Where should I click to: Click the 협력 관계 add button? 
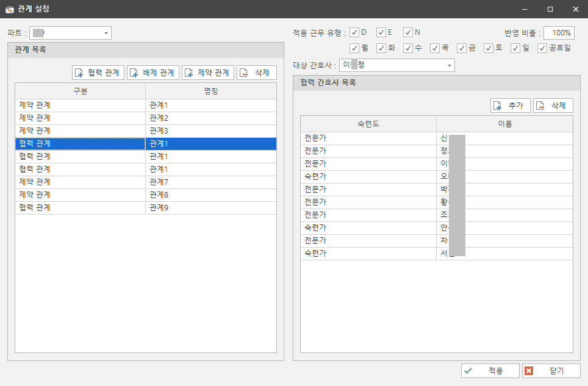click(98, 73)
